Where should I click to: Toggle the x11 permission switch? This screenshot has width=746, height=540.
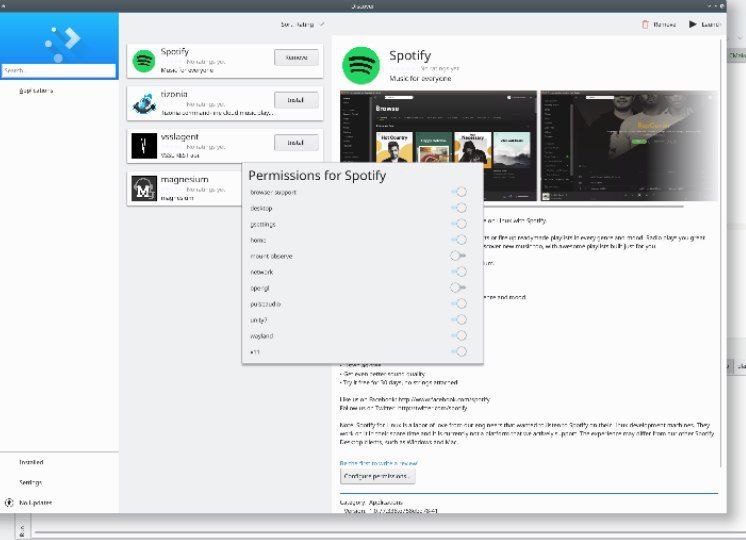[x=459, y=352]
